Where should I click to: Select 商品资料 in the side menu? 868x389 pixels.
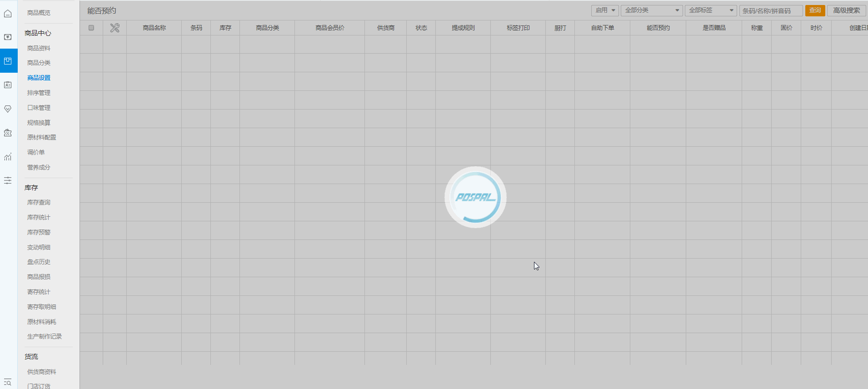(x=39, y=48)
